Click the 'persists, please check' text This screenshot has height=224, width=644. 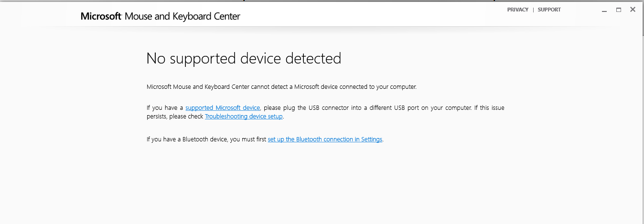click(x=175, y=117)
